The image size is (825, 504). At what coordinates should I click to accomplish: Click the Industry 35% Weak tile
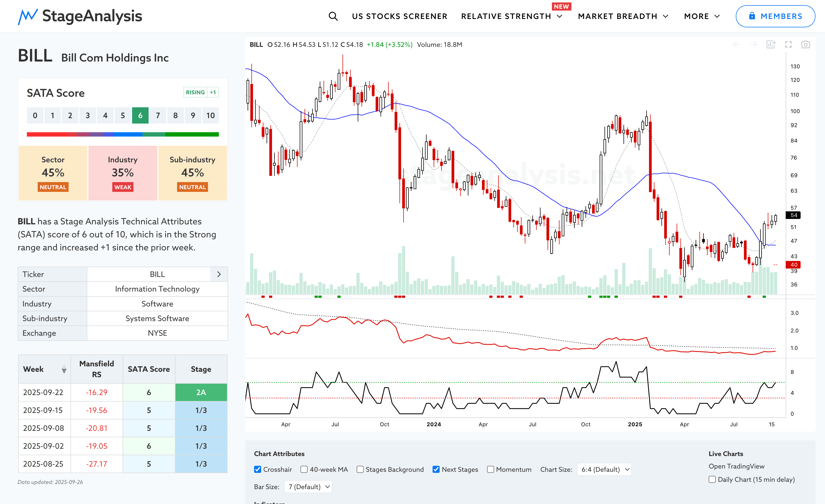(x=123, y=173)
